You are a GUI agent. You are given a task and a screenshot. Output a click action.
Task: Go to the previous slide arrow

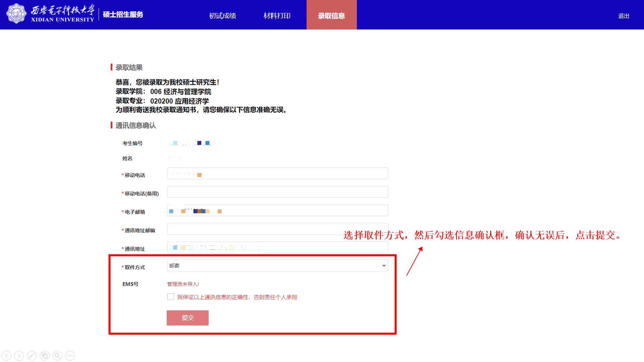pos(6,356)
